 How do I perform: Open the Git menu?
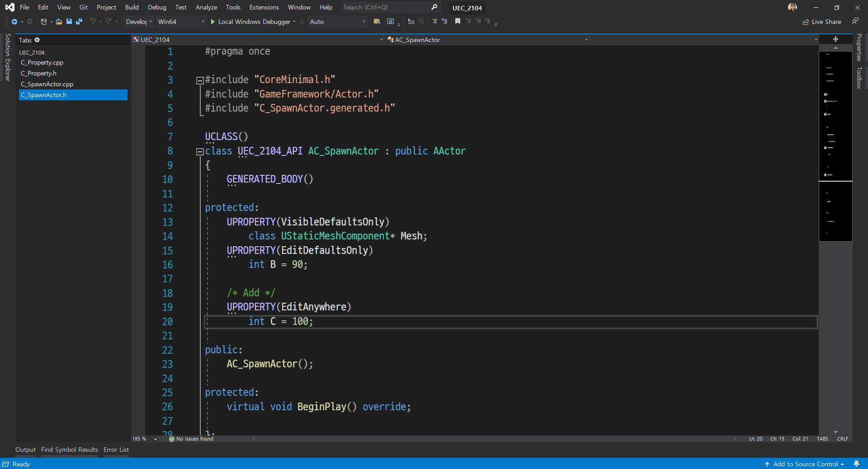point(84,7)
